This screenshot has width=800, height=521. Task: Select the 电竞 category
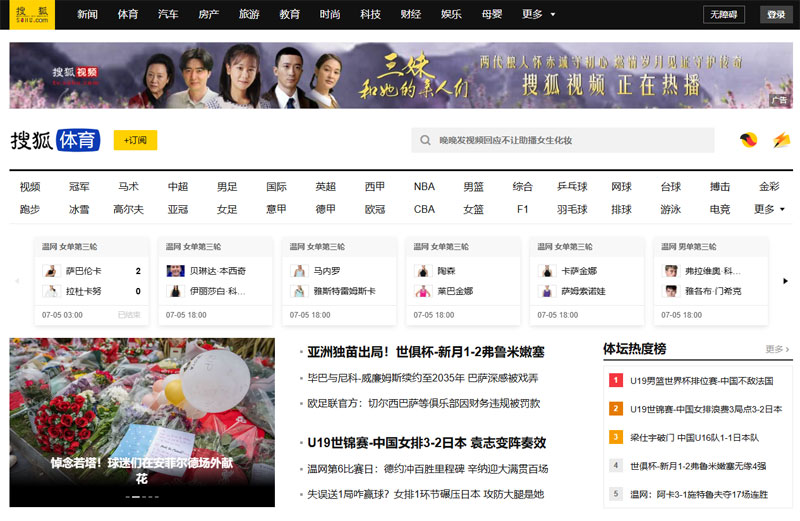coord(720,209)
